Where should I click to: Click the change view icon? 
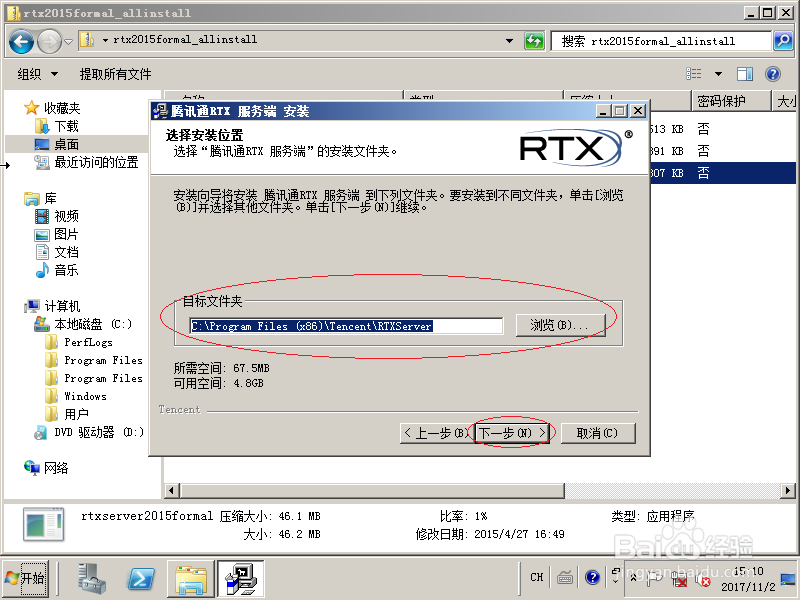pyautogui.click(x=693, y=74)
